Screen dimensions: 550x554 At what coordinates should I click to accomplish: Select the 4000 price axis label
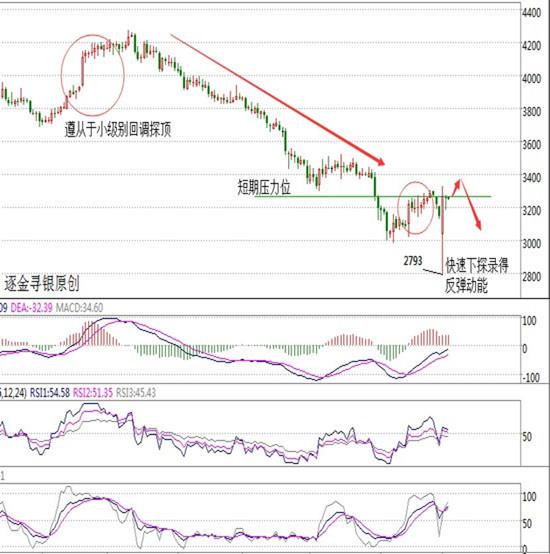[x=532, y=78]
